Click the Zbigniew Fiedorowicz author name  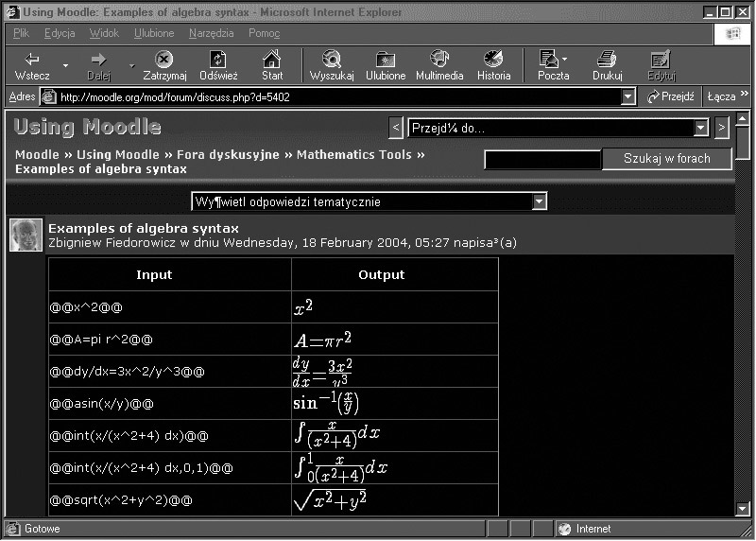coord(112,242)
